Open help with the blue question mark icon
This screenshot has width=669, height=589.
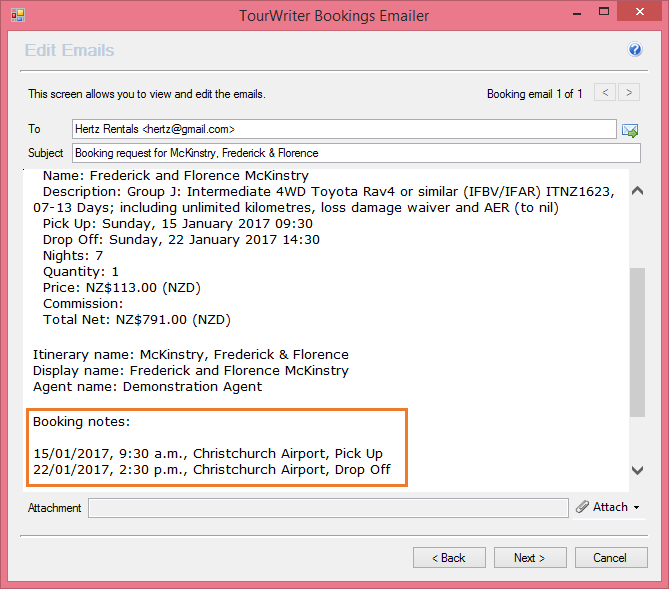pyautogui.click(x=635, y=50)
